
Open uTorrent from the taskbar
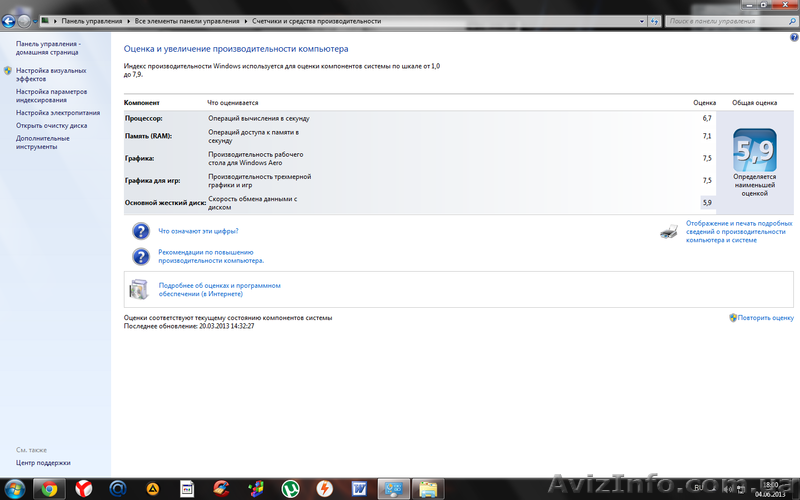291,488
